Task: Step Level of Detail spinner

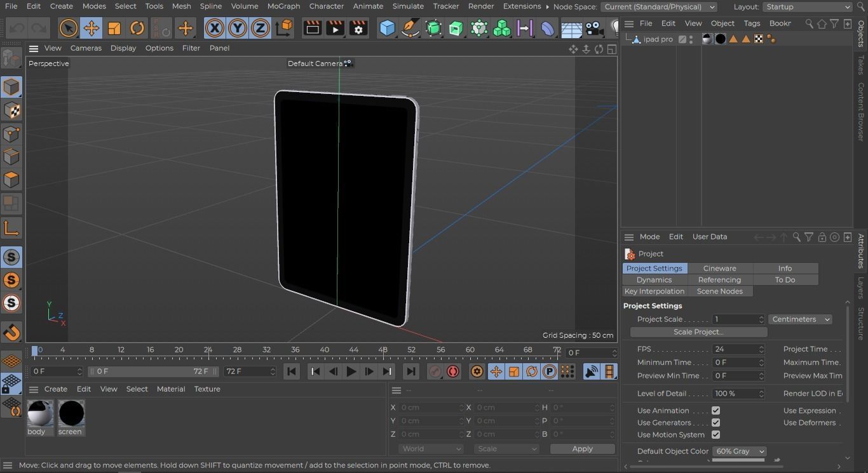Action: point(761,394)
